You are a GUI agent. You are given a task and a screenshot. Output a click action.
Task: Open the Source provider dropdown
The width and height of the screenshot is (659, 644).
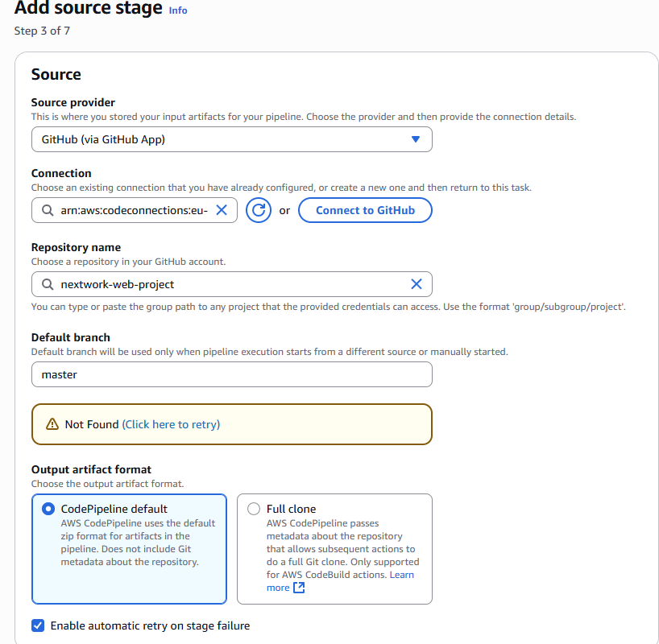tap(231, 139)
